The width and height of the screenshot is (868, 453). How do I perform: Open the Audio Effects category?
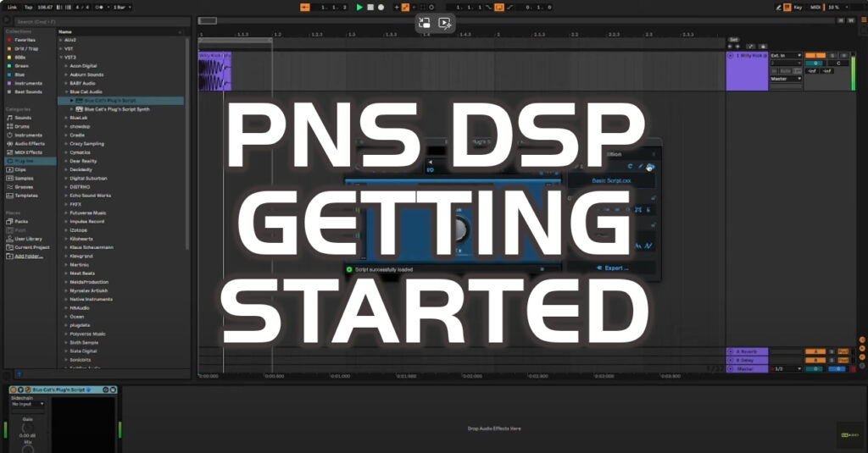(30, 144)
